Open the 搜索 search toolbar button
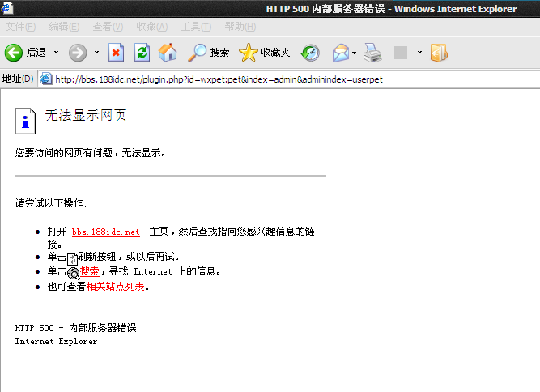The width and height of the screenshot is (540, 392). (208, 53)
